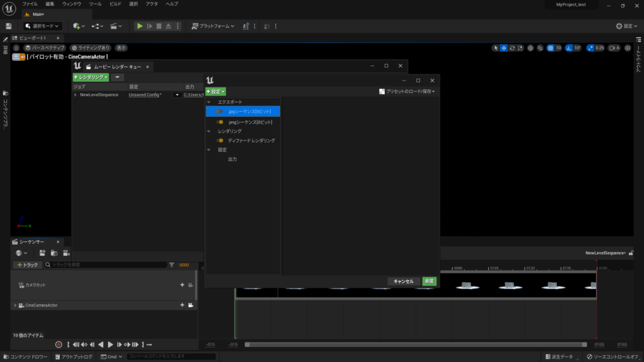Click the save icon in the editor toolbar
644x362 pixels.
pos(8,26)
